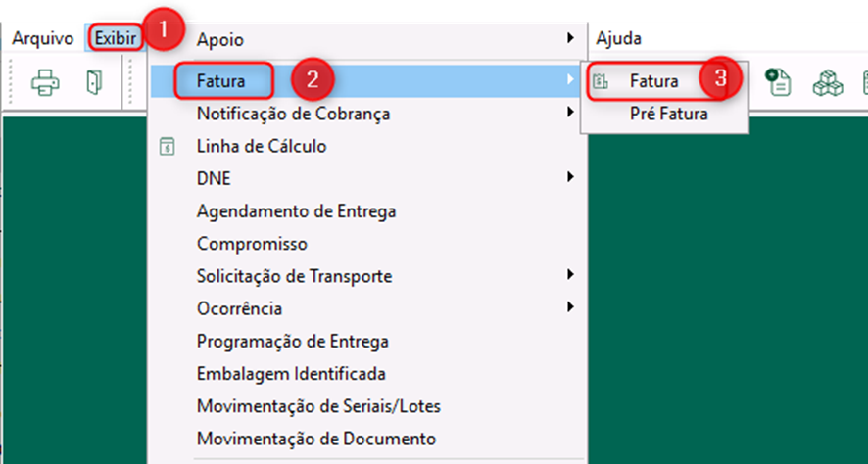
Task: Click the exit door icon
Action: (95, 82)
